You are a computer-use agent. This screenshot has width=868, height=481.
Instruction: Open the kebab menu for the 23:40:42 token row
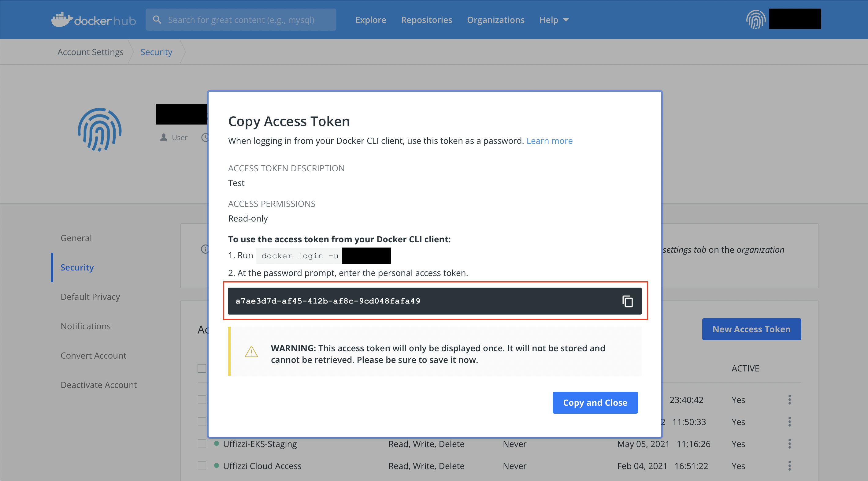tap(789, 400)
